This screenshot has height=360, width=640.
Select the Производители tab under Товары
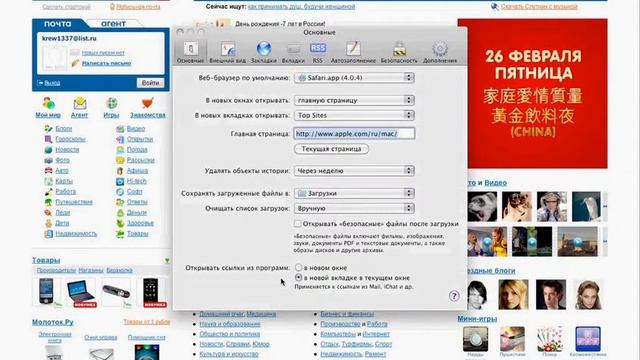pyautogui.click(x=56, y=270)
